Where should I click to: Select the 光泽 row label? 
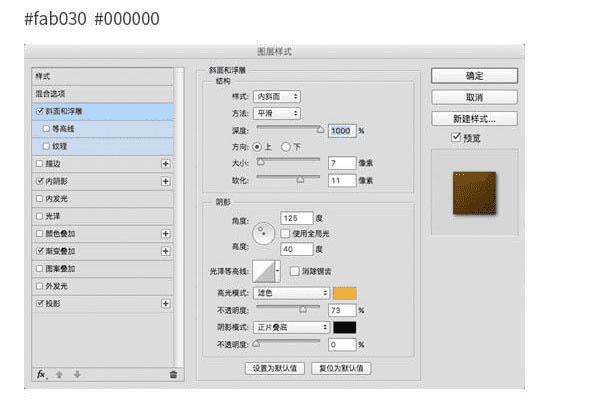(53, 216)
